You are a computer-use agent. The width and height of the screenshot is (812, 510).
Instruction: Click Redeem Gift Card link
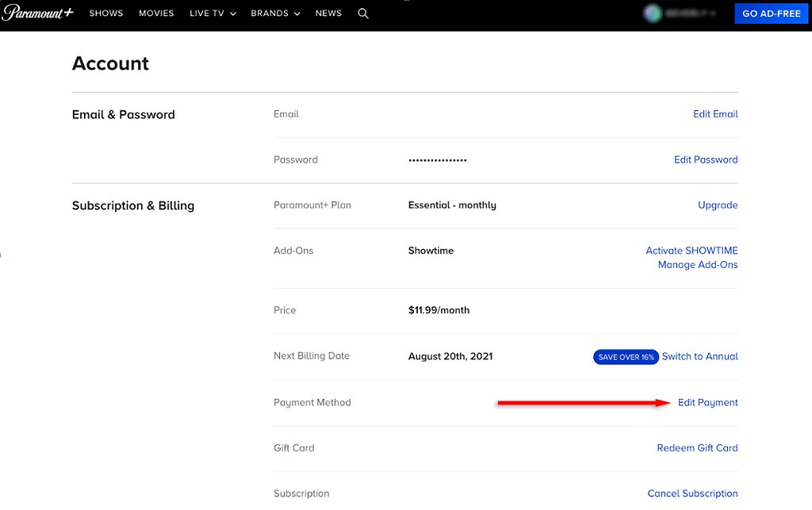pos(697,448)
